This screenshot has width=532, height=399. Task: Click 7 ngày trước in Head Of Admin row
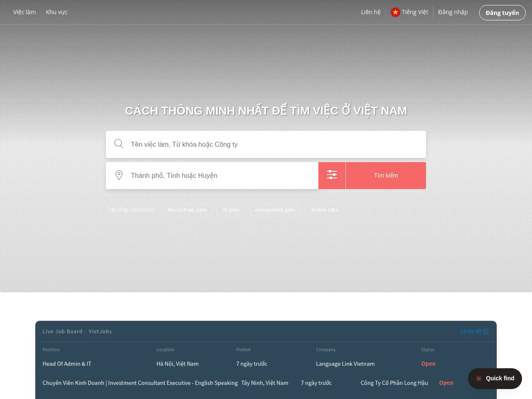[x=252, y=364]
